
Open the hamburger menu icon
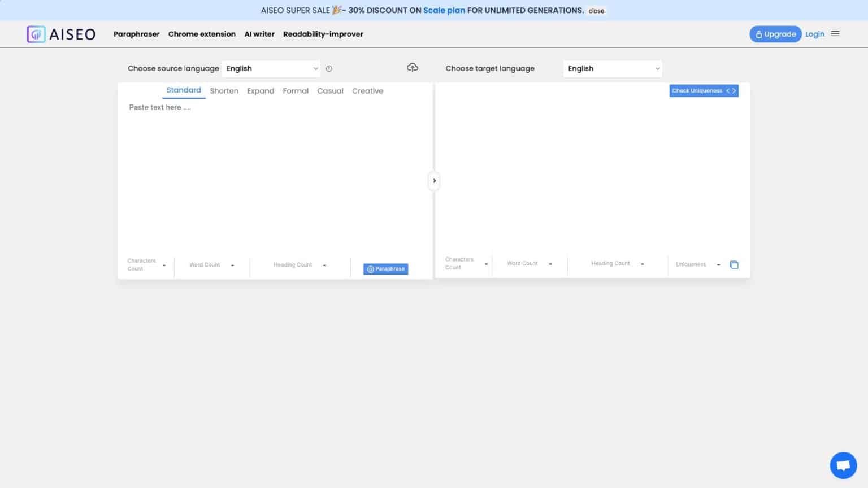(835, 34)
